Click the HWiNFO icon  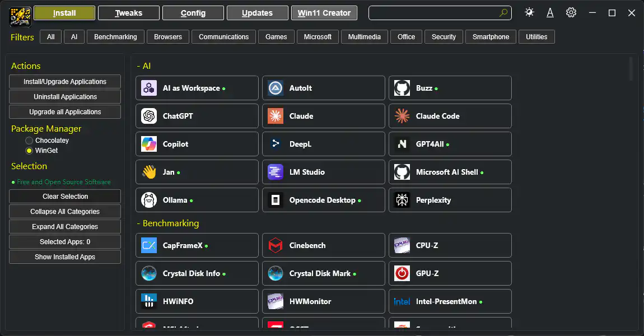[148, 301]
